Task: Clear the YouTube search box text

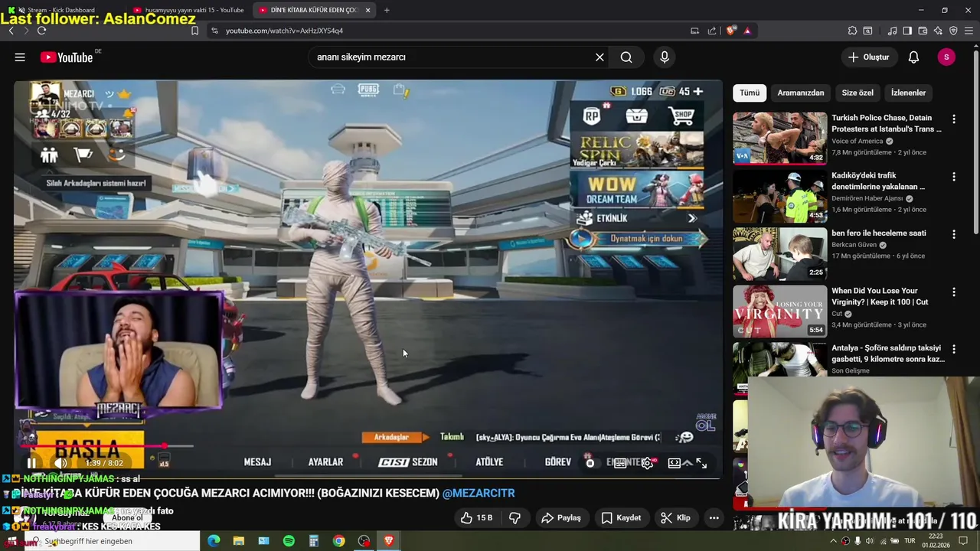Action: click(599, 57)
